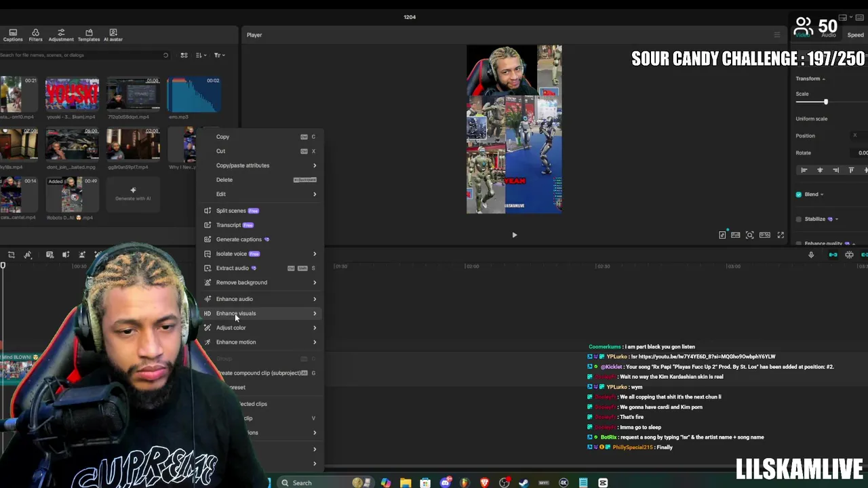Image resolution: width=868 pixels, height=488 pixels.
Task: Click the Extract audio icon
Action: click(208, 268)
